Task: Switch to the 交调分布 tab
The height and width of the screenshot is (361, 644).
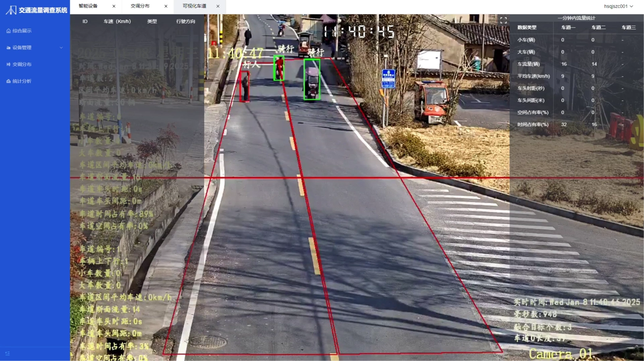Action: click(140, 6)
